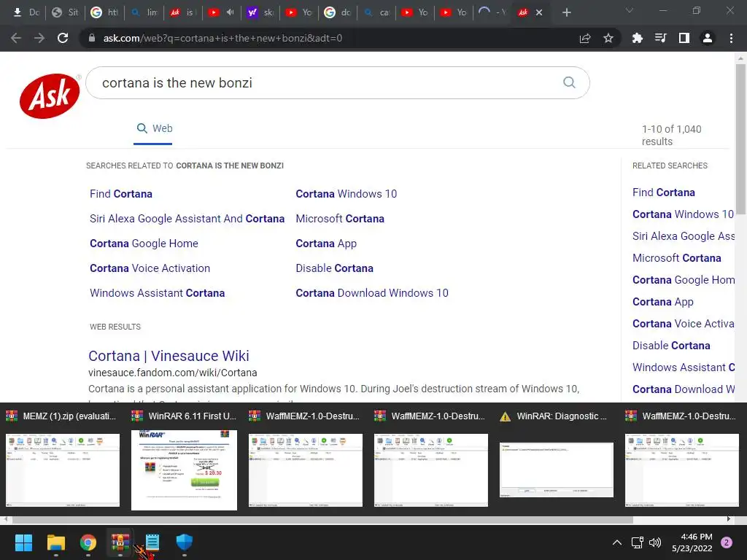Bookmark page with star icon
This screenshot has width=747, height=560.
coord(608,38)
